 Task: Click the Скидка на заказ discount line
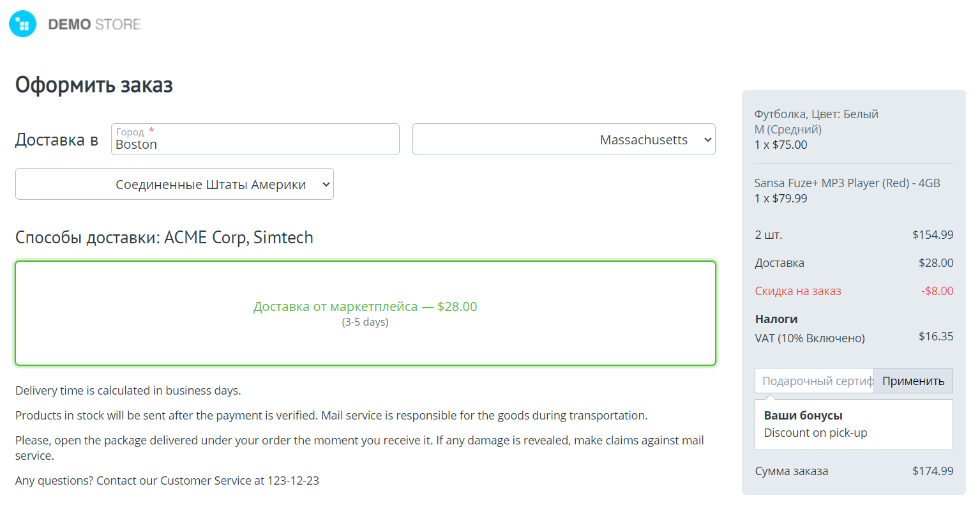coord(798,291)
